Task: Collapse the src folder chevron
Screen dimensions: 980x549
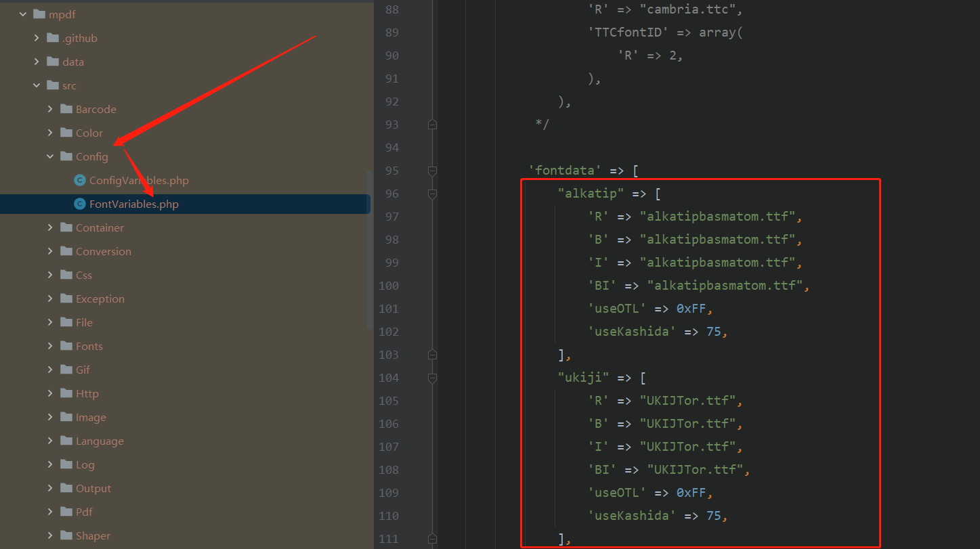Action: pos(37,85)
